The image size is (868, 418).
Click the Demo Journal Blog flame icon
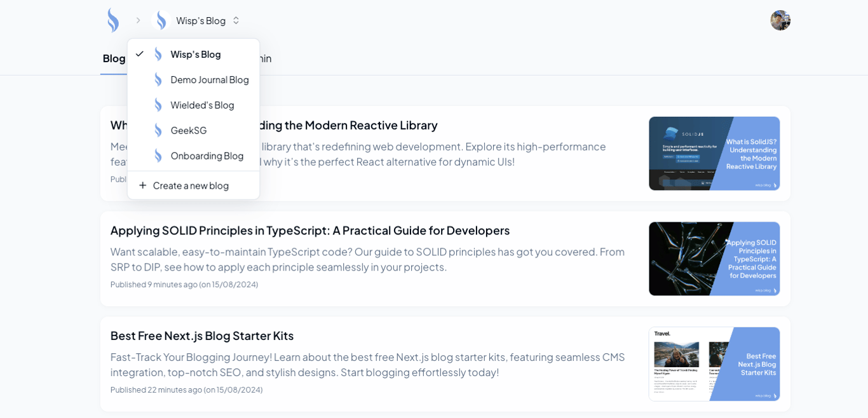[x=158, y=79]
